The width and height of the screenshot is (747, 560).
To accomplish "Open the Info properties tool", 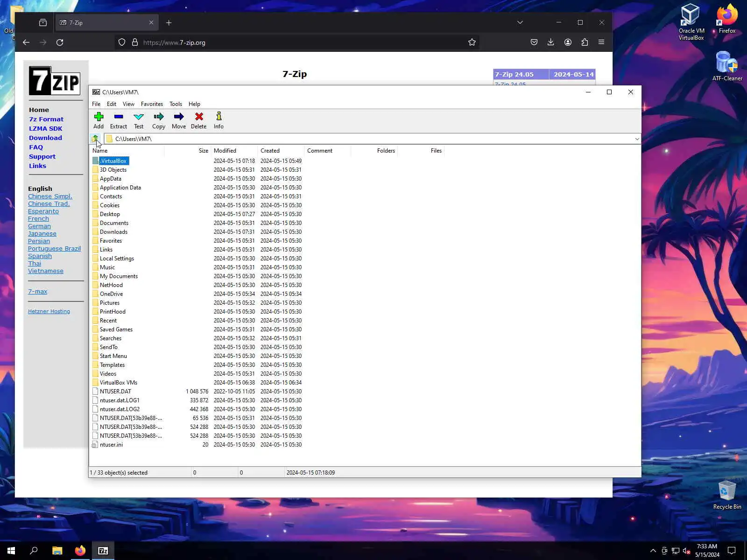I will [x=218, y=120].
